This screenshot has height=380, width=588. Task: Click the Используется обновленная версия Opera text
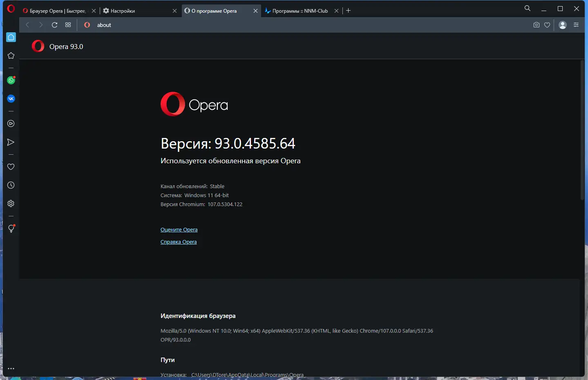[x=230, y=161]
